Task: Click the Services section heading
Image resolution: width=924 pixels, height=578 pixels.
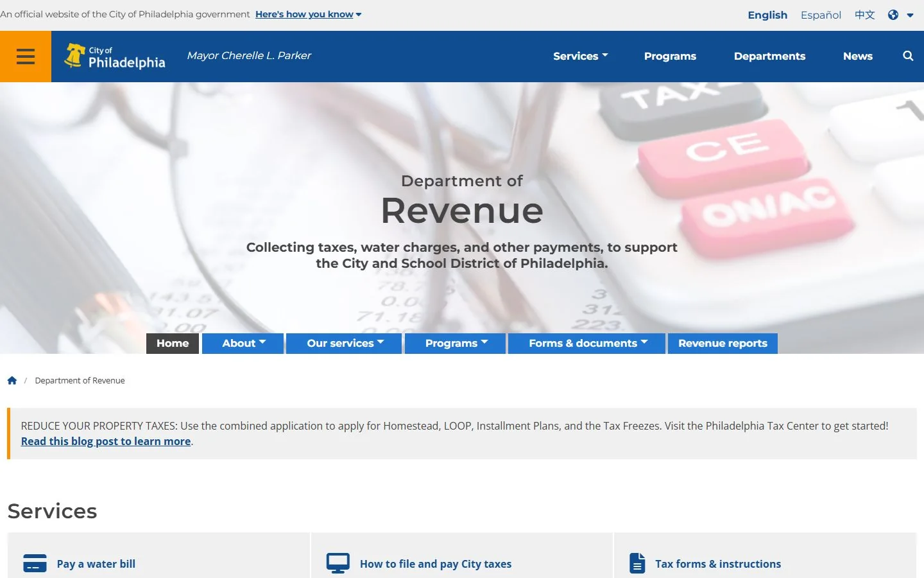Action: [x=53, y=511]
